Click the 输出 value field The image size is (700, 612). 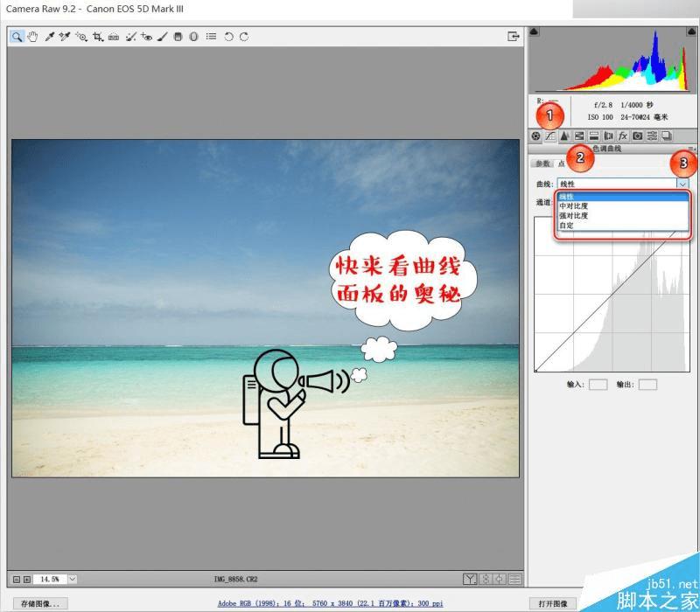(x=647, y=385)
